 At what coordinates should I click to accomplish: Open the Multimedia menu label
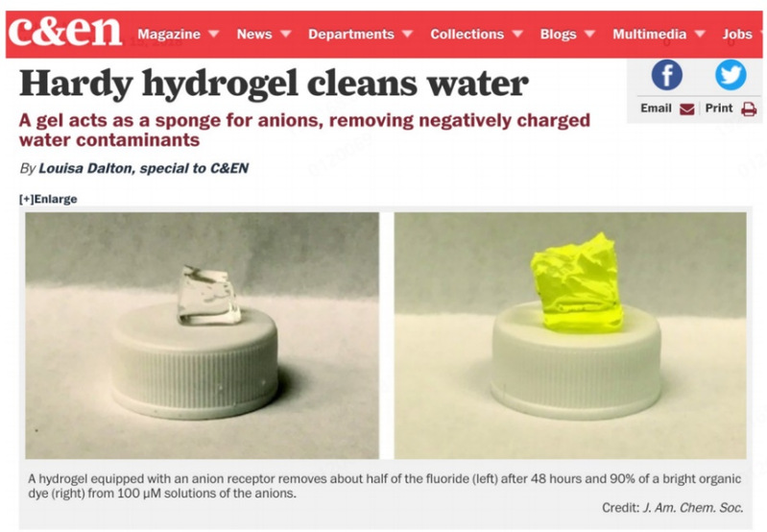[x=650, y=34]
